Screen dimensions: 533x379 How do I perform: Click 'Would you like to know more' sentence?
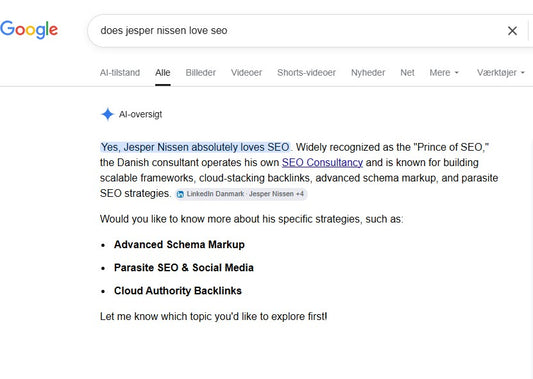[x=252, y=219]
